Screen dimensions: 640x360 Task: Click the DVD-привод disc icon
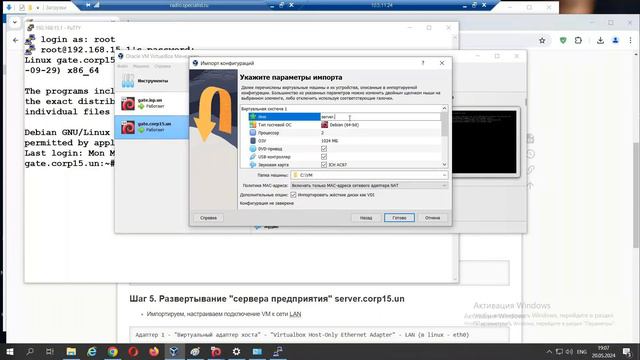[253, 149]
